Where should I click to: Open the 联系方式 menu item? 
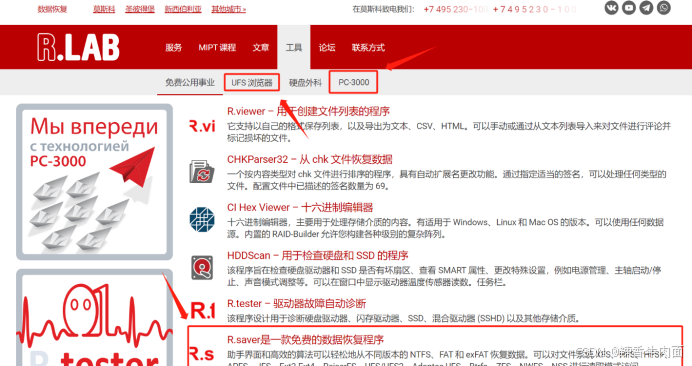[x=368, y=47]
